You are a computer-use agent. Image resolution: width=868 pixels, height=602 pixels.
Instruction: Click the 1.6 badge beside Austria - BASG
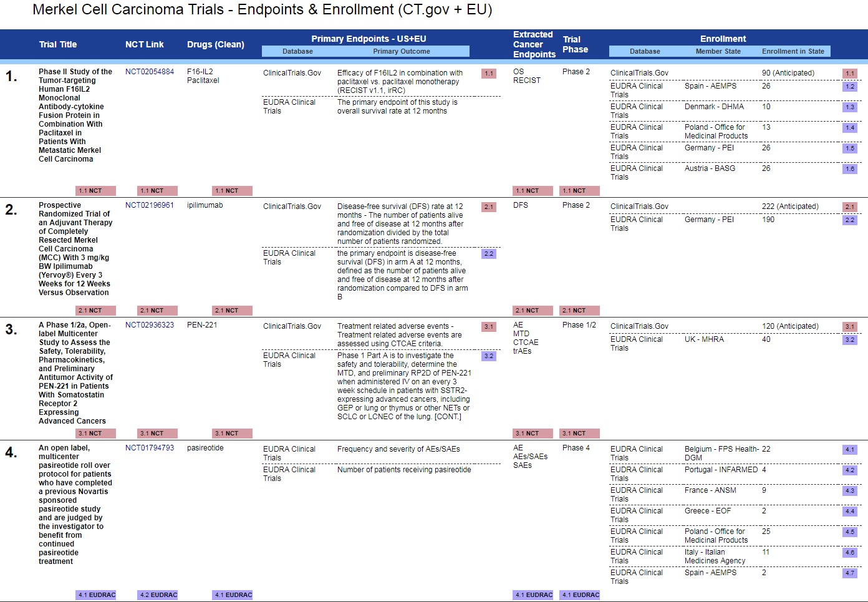849,169
